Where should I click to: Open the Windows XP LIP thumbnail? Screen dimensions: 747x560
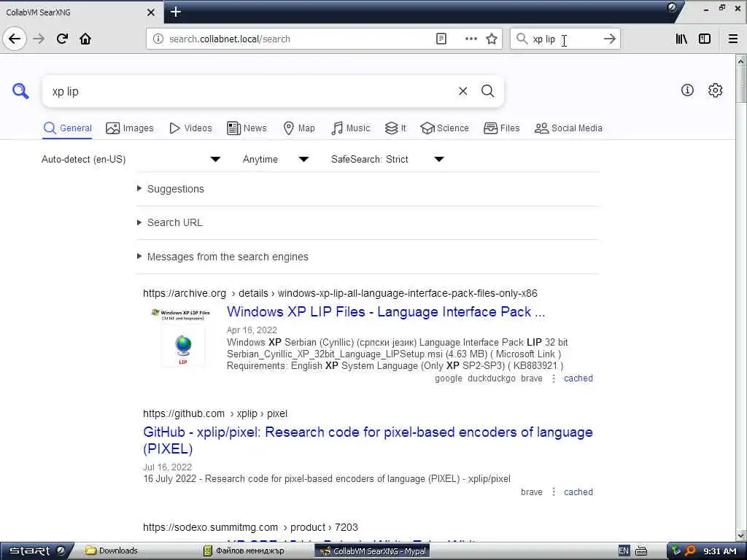click(182, 337)
